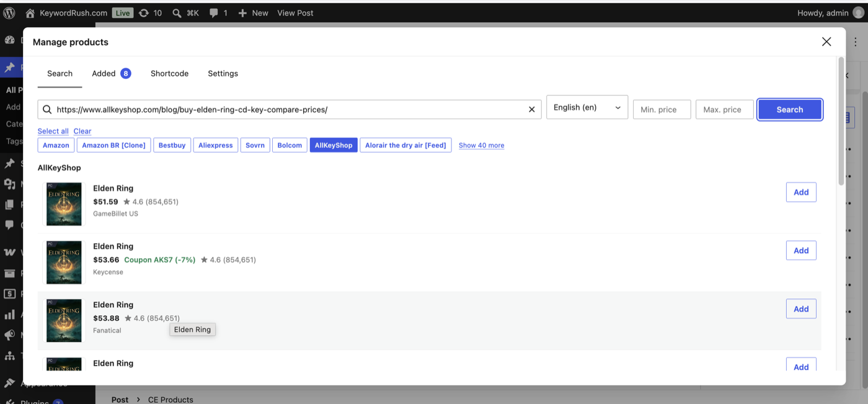This screenshot has width=868, height=404.
Task: Open the comments bubble icon with 1
Action: pos(218,12)
